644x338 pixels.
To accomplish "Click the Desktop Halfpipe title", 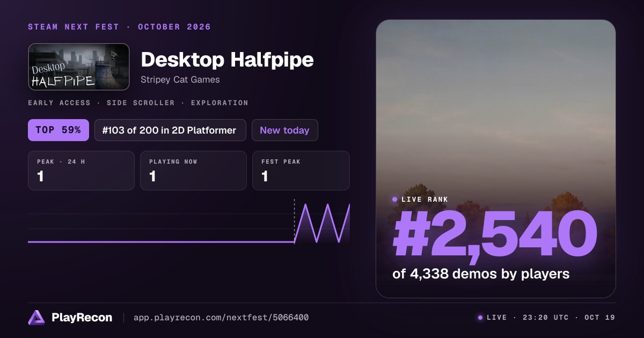I will (227, 60).
